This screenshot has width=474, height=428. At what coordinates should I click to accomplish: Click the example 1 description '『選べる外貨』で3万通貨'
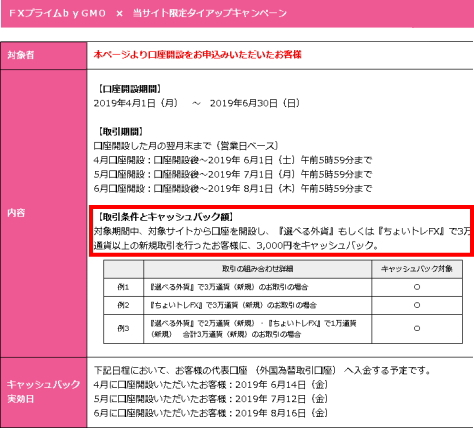click(229, 287)
